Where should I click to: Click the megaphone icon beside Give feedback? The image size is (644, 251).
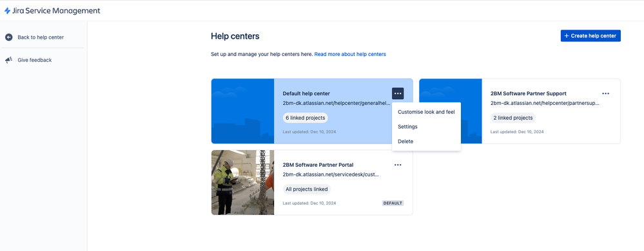coord(8,60)
